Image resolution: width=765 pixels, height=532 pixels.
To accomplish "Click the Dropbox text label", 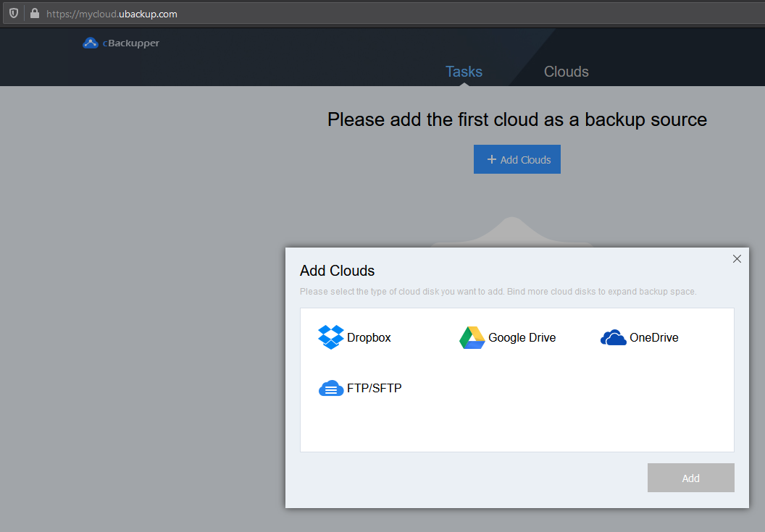I will pyautogui.click(x=369, y=338).
